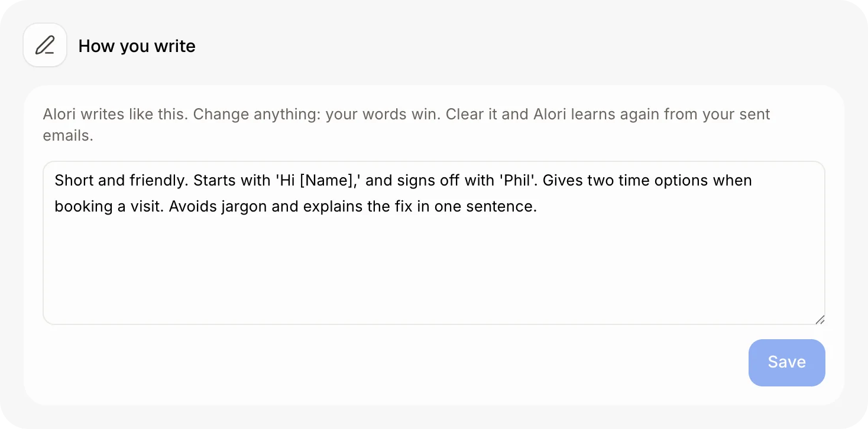The image size is (868, 429).
Task: Click the 'How you write' heading
Action: click(137, 46)
